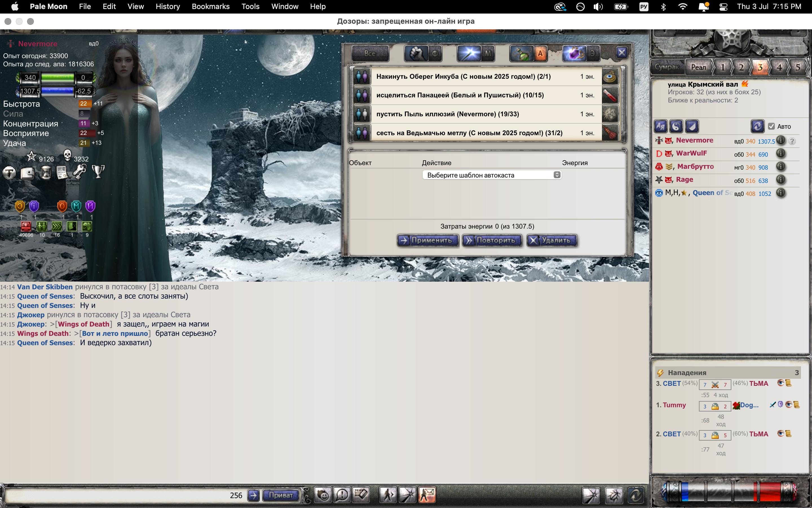Click the teal M shield badge
Screen dimensions: 812x508
76,206
